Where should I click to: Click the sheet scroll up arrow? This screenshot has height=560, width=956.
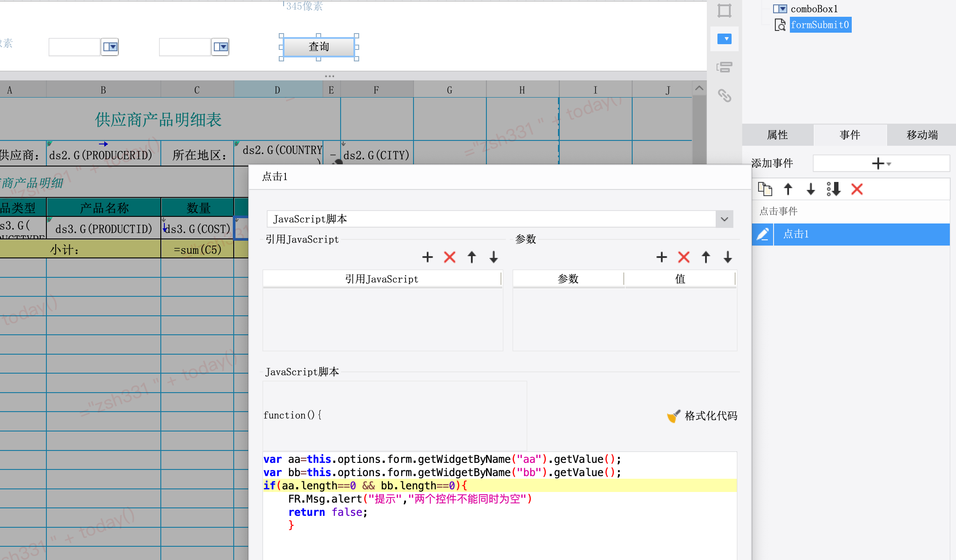point(699,89)
